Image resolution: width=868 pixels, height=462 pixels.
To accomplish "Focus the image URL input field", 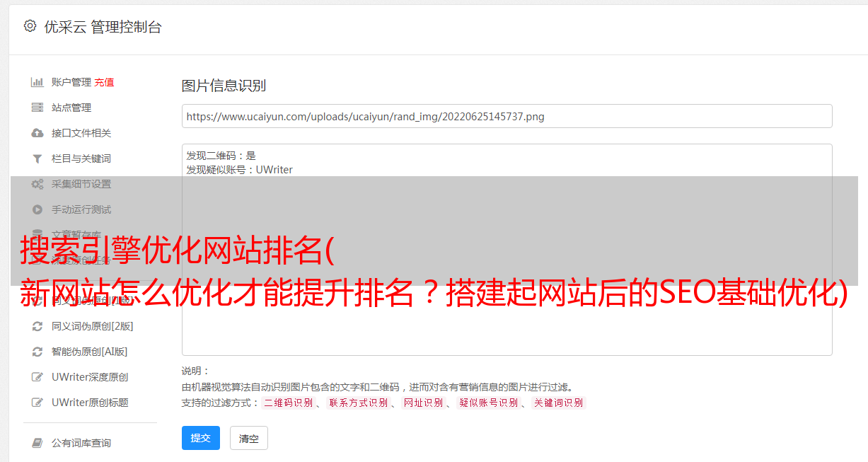I will (507, 116).
